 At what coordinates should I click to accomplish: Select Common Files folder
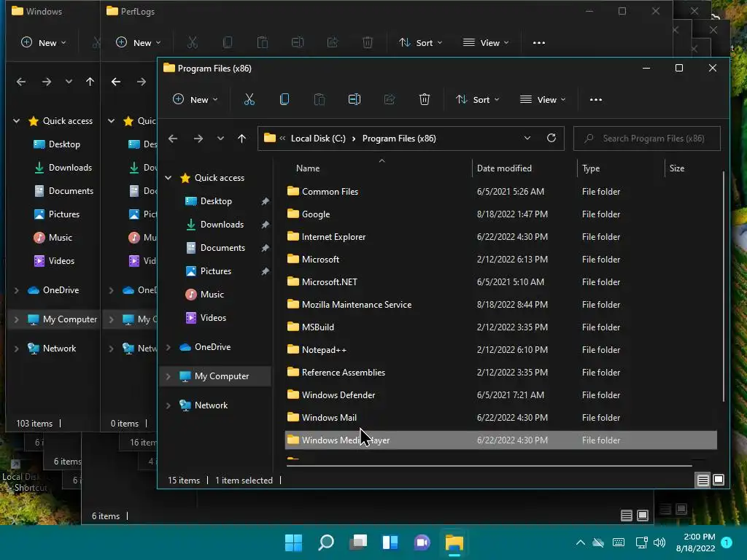click(x=501, y=192)
